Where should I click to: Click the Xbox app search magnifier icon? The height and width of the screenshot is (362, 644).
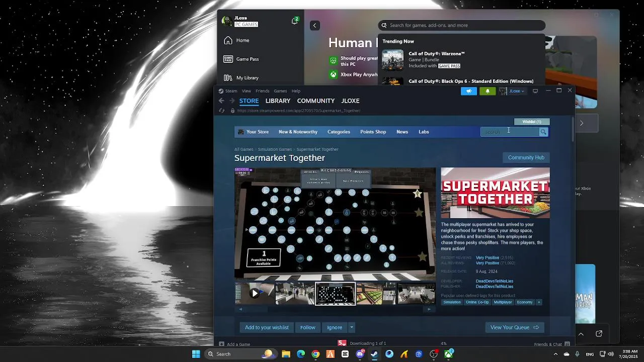tap(384, 25)
